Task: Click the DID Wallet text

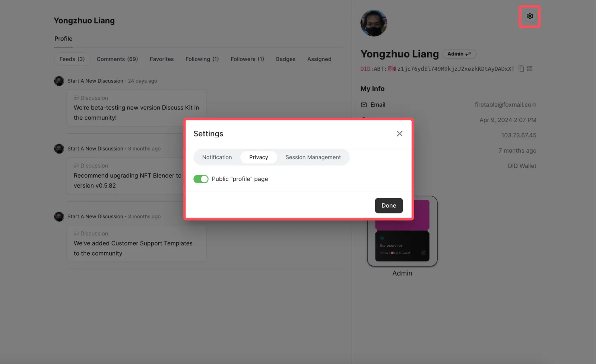Action: (522, 166)
